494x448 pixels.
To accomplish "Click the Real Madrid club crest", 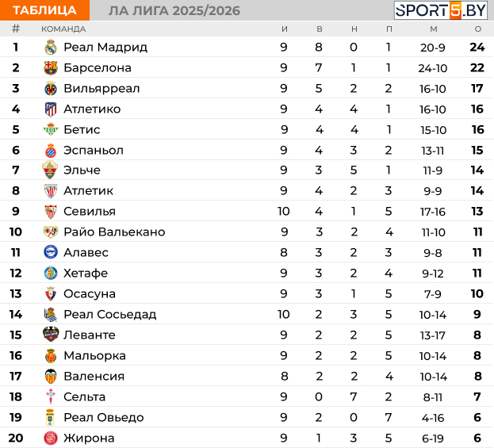I will click(x=51, y=48).
